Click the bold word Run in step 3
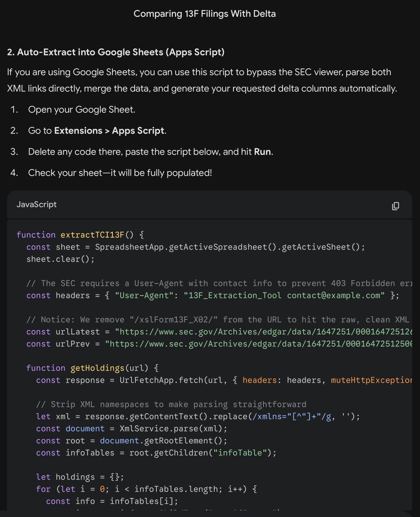 coord(262,152)
